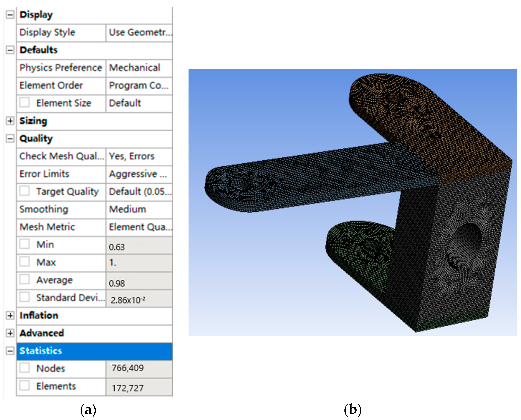This screenshot has height=420, width=521.
Task: Check the Average parameter box
Action: 25,279
